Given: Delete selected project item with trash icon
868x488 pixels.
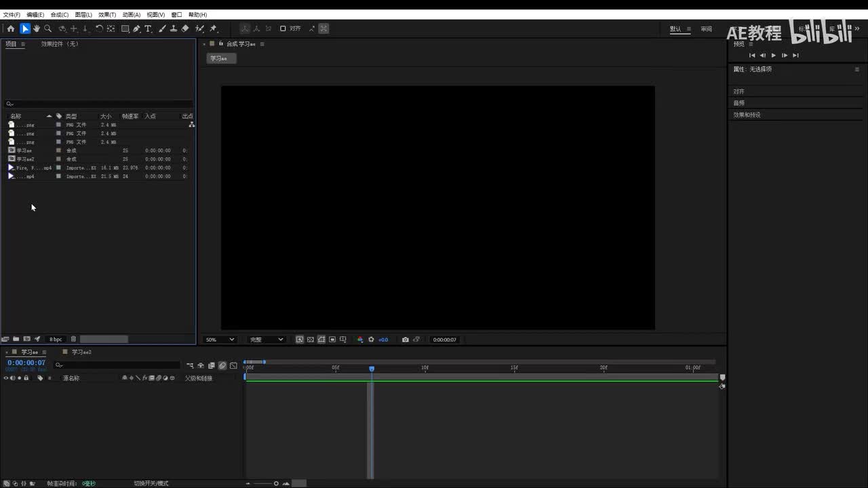Looking at the screenshot, I should 73,339.
